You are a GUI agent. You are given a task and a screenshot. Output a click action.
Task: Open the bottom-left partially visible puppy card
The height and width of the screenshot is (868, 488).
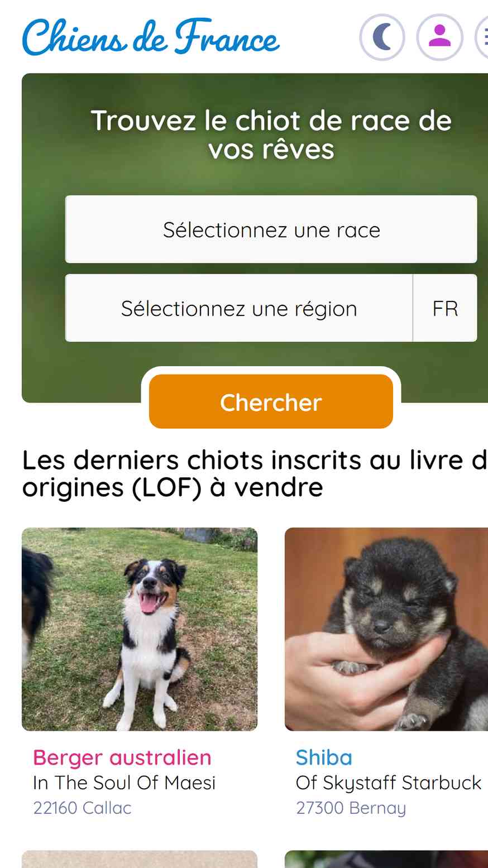point(140,859)
